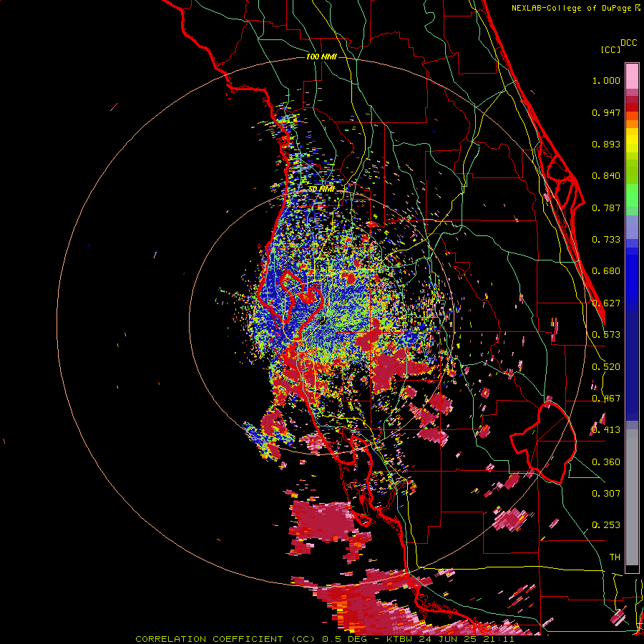Select the 0.947 legend value
Screen dimensions: 644x644
pyautogui.click(x=606, y=112)
